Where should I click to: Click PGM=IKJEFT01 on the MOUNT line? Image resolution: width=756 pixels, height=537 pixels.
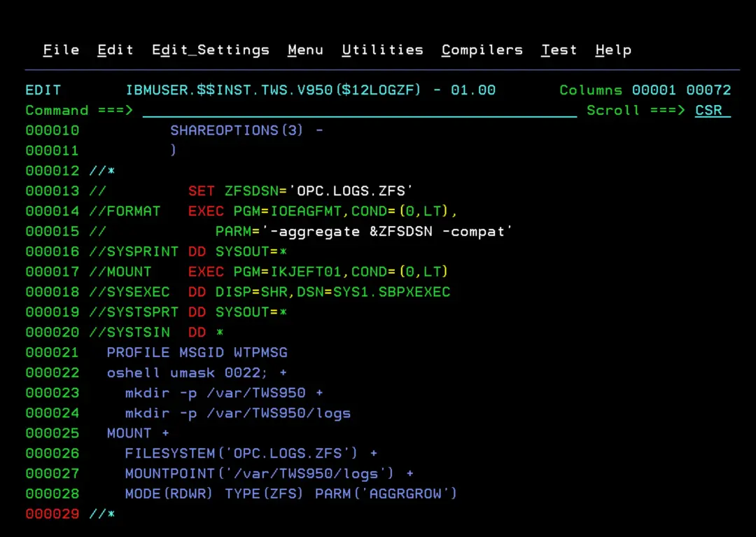click(x=288, y=272)
